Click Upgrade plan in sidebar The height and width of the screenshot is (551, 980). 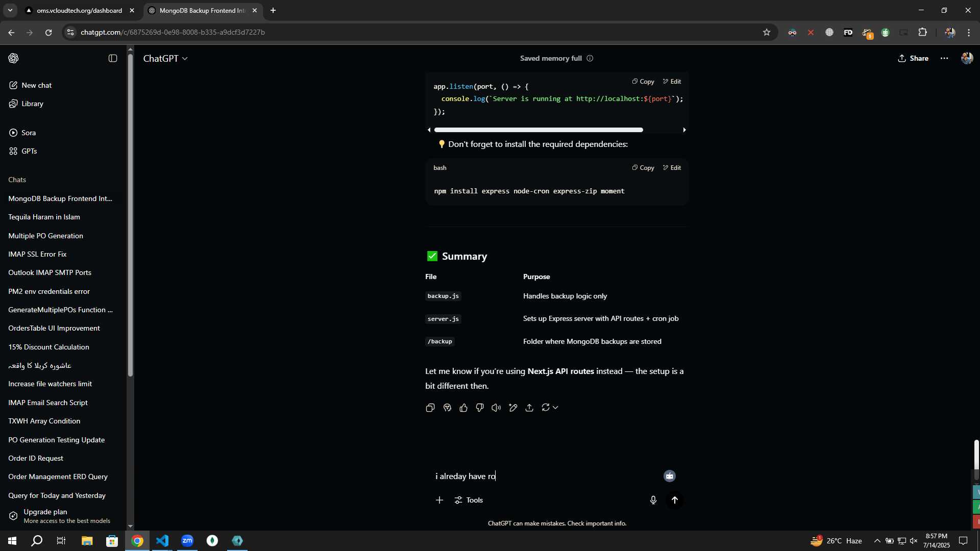point(61,516)
